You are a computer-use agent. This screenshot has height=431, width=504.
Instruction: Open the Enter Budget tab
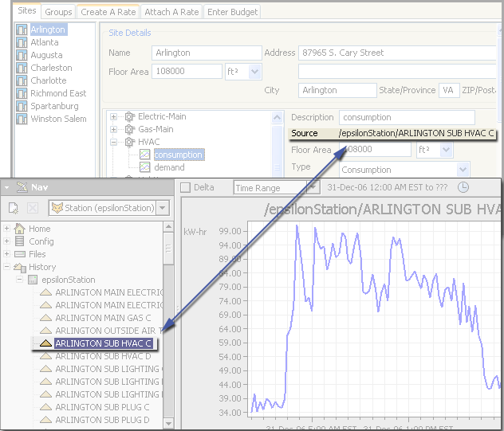(x=232, y=12)
